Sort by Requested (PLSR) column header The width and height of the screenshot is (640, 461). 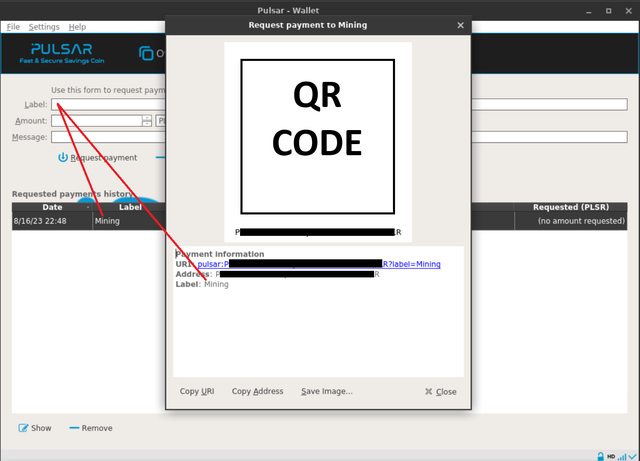571,207
